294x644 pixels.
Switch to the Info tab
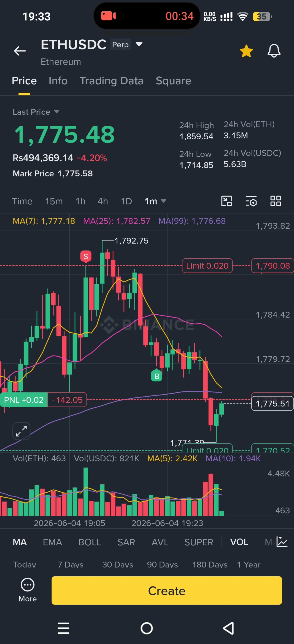[x=58, y=81]
